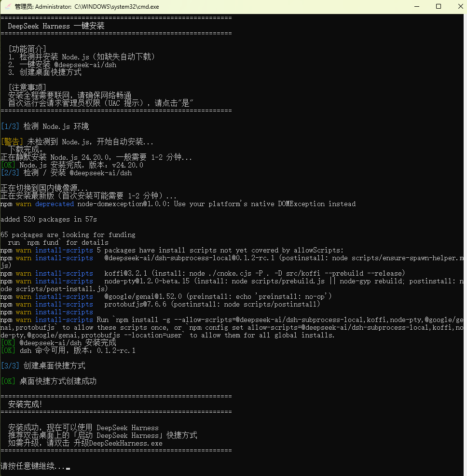The image size is (467, 476).
Task: Click line '正在安装最新版（首次安装可能需要 1-2 分钟）'
Action: 88,196
